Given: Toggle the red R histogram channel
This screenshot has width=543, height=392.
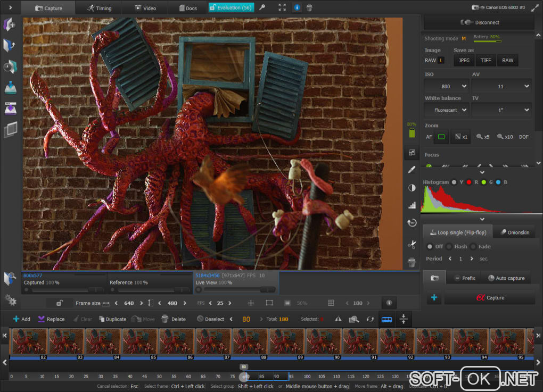Looking at the screenshot, I should click(x=469, y=182).
